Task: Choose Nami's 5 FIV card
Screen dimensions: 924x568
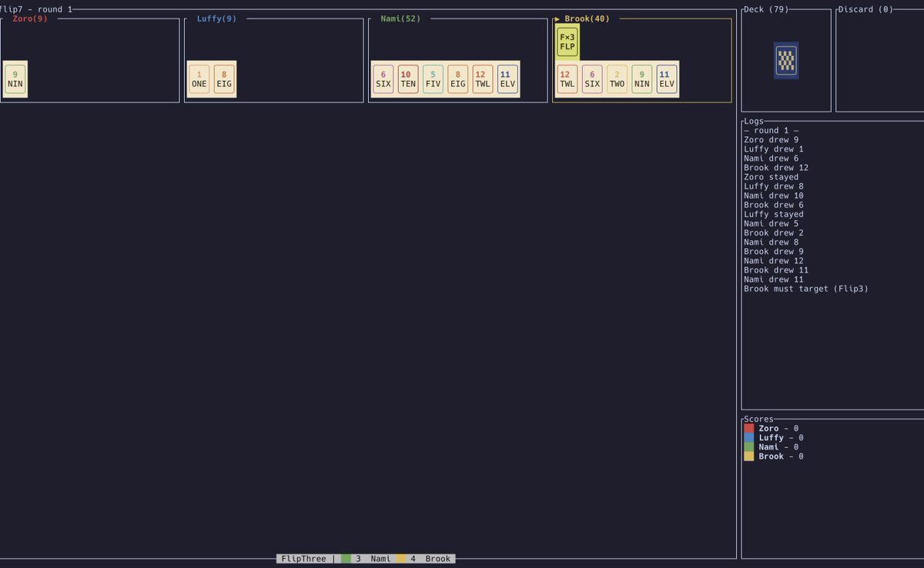Action: [434, 79]
